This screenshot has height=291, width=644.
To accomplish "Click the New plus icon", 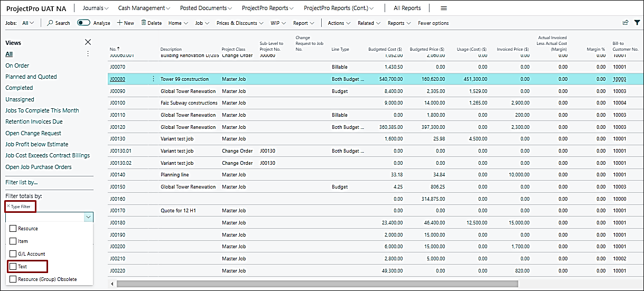I will tap(119, 23).
